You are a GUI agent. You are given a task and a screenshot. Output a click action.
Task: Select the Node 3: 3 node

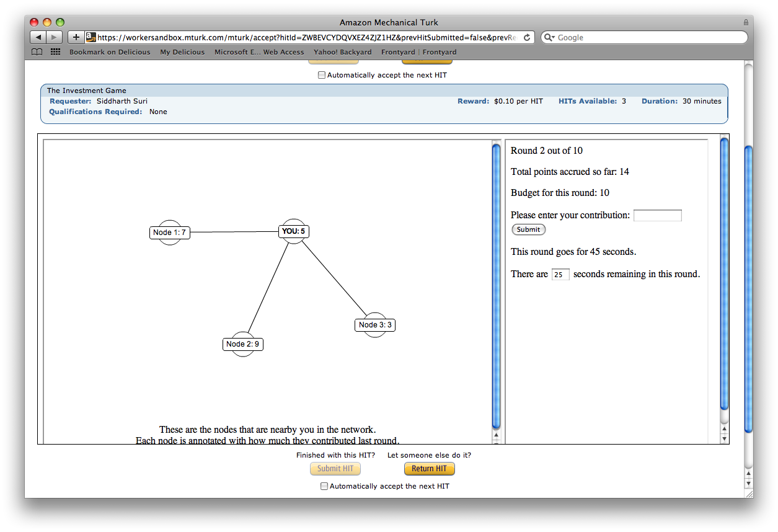374,325
